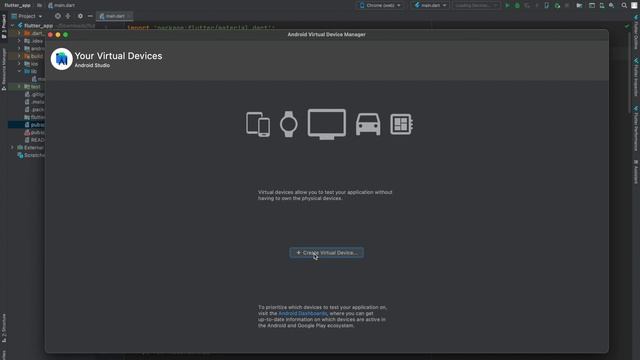The image size is (640, 360).
Task: Open the Flutter Performance side tab
Action: (636, 129)
